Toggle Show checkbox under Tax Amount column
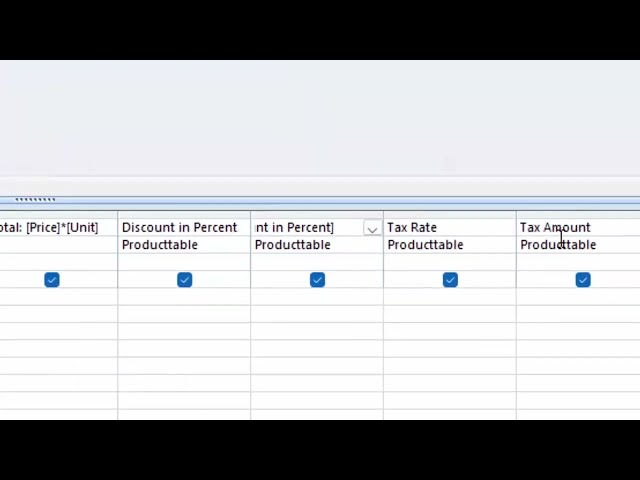Viewport: 640px width, 480px height. pyautogui.click(x=583, y=280)
